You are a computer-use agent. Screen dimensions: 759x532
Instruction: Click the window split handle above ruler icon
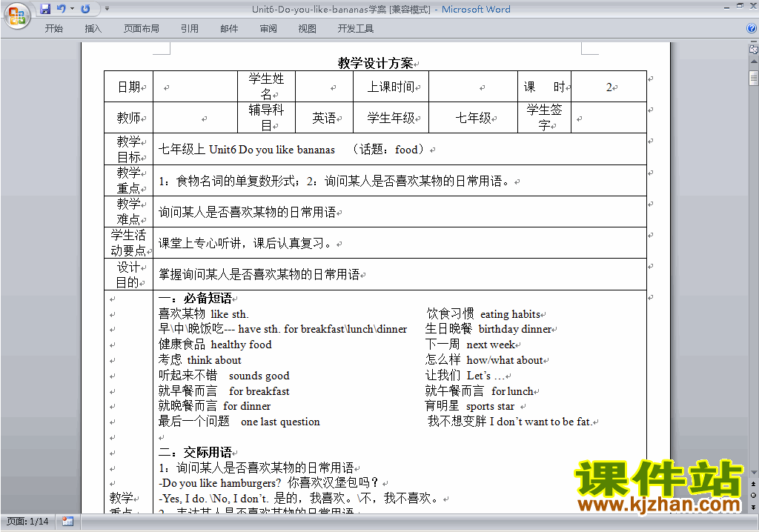tap(754, 42)
